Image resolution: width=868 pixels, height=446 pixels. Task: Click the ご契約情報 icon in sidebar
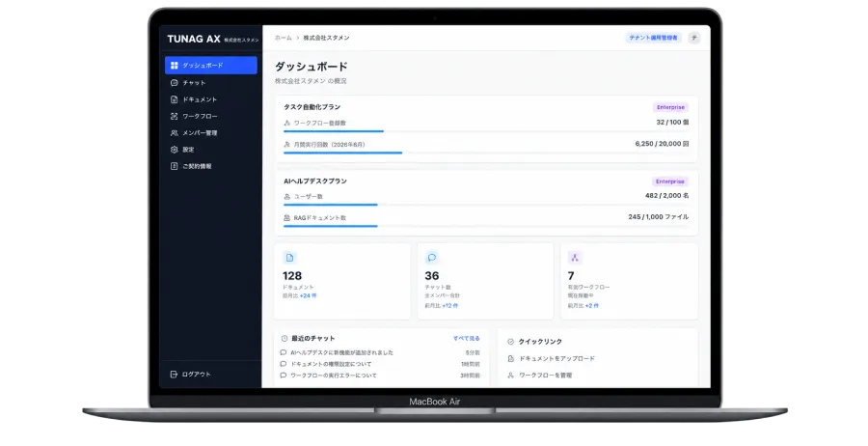175,166
